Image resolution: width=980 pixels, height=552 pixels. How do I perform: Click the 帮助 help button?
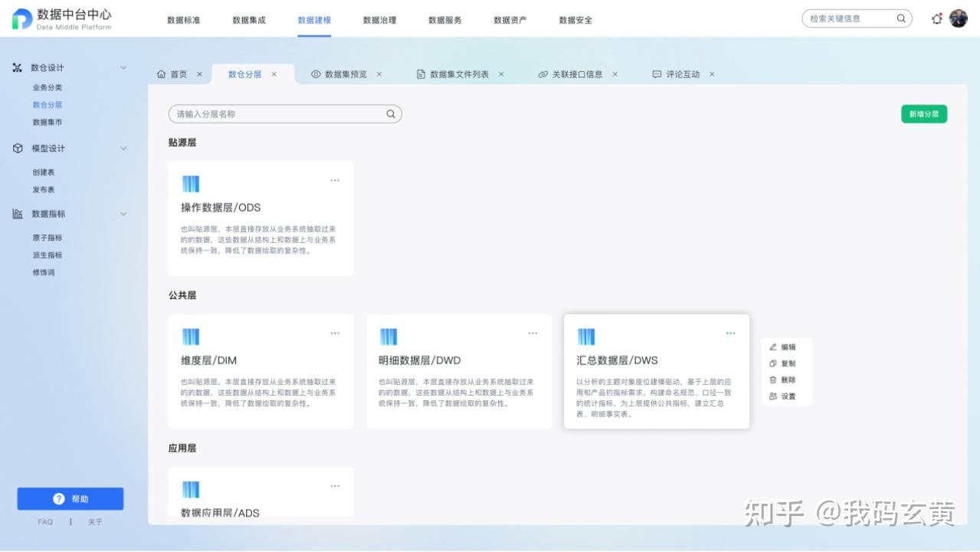(70, 499)
